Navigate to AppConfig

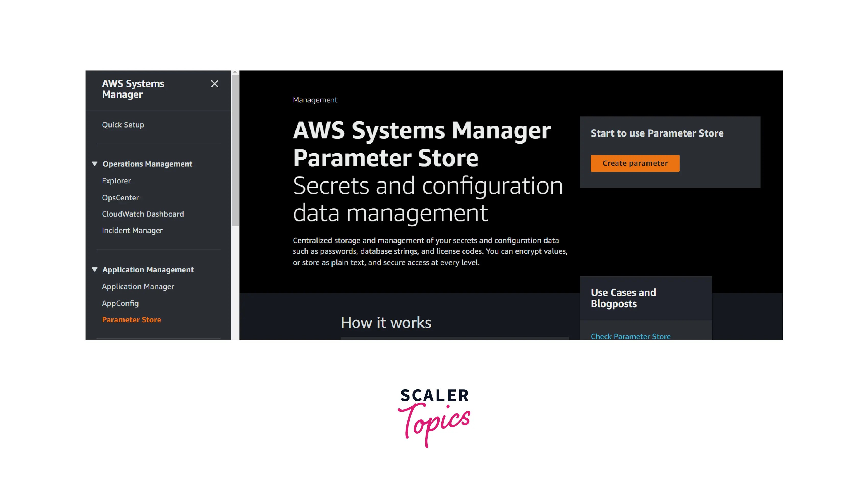[x=120, y=303]
